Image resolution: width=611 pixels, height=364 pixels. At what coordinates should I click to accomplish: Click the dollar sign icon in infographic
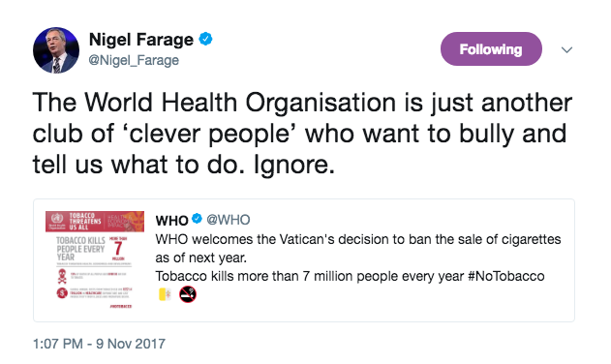[62, 292]
